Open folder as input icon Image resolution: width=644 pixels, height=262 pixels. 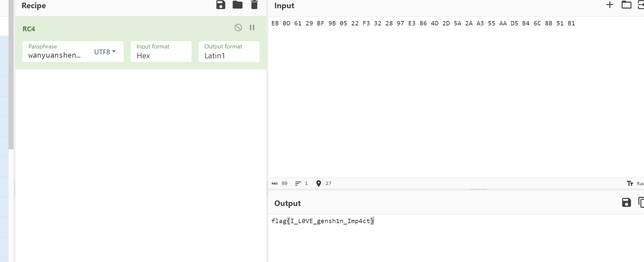coord(626,5)
